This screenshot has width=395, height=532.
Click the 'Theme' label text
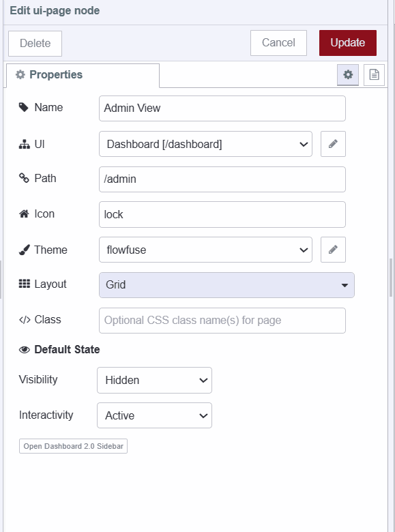coord(51,250)
